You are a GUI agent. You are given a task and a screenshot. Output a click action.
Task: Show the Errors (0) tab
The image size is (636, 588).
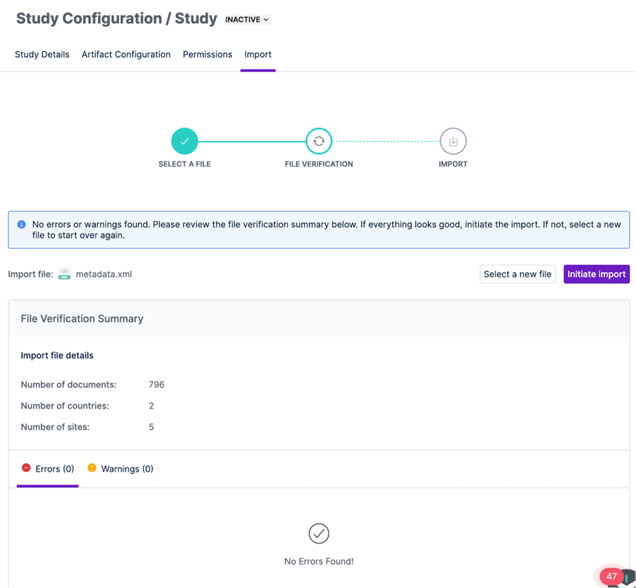coord(48,469)
